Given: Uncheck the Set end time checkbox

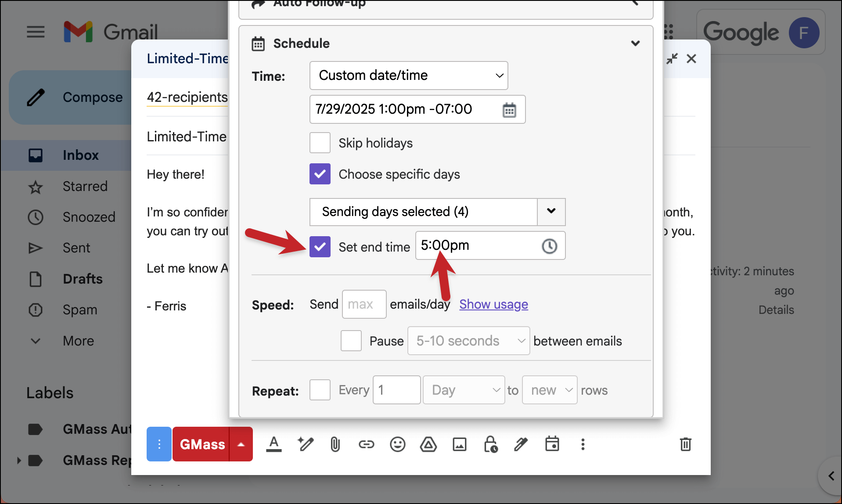Looking at the screenshot, I should click(320, 247).
